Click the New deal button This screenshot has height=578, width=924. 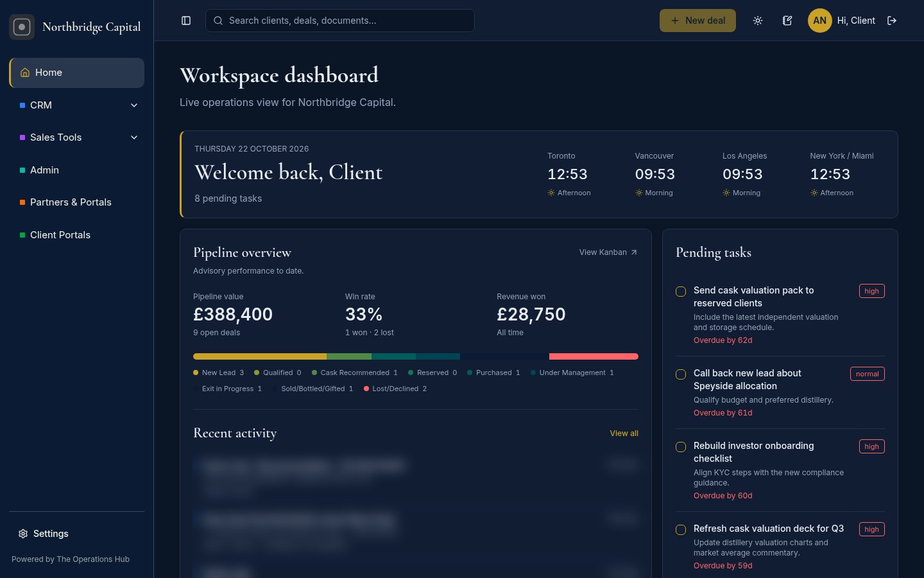[x=697, y=21]
